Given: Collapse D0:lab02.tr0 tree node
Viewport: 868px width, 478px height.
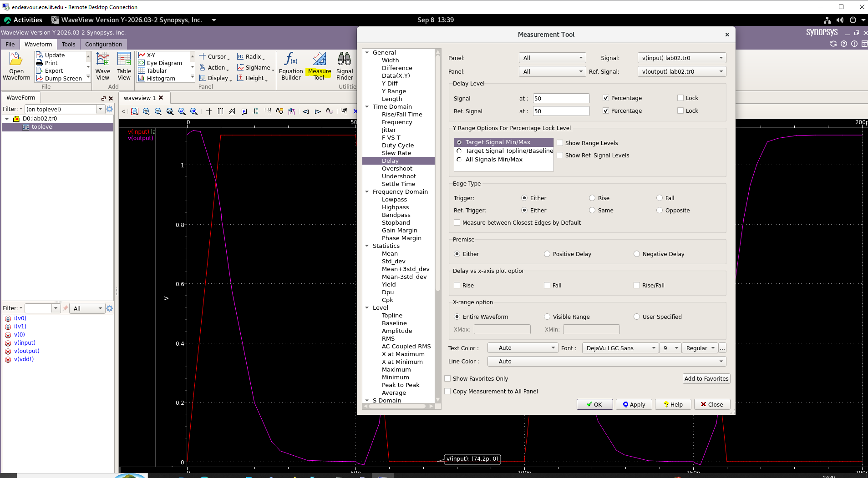Looking at the screenshot, I should click(7, 119).
